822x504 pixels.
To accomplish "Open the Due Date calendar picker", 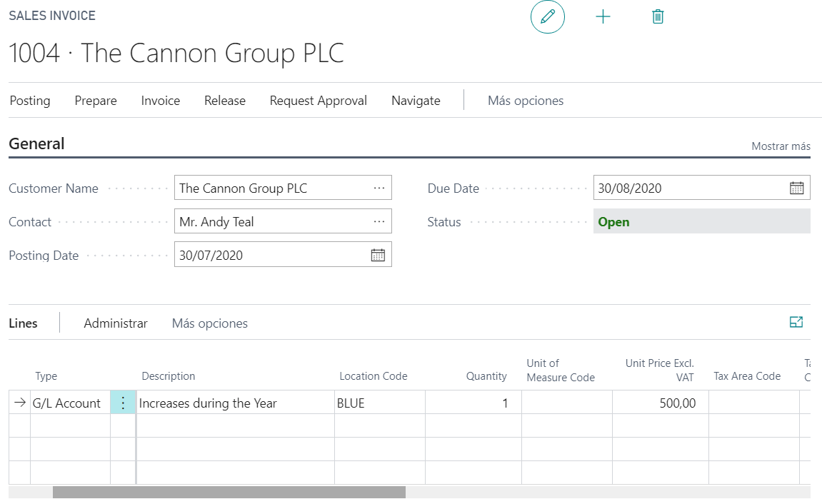I will 796,188.
